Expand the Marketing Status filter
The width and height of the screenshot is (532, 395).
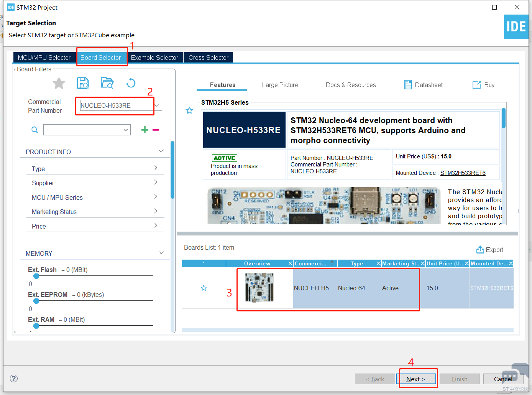point(156,211)
